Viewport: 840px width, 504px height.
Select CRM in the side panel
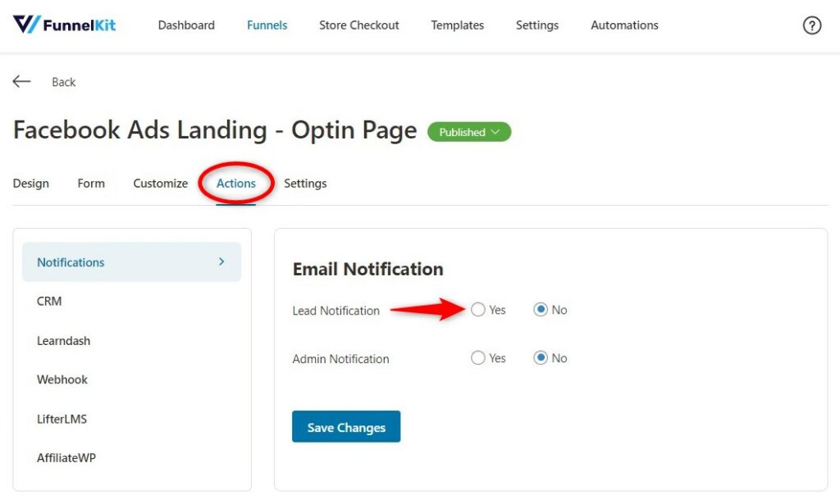tap(49, 302)
